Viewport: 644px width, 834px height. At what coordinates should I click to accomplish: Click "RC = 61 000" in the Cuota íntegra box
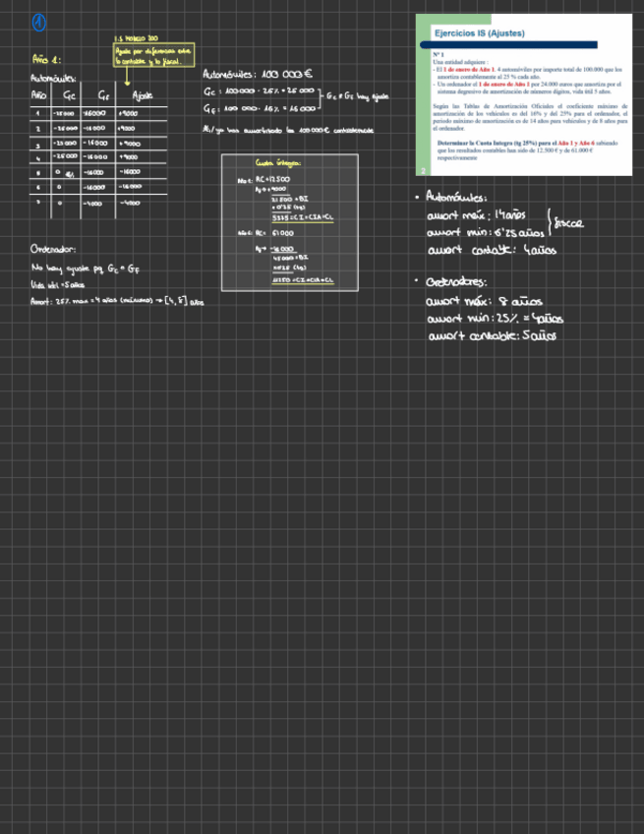pyautogui.click(x=274, y=233)
